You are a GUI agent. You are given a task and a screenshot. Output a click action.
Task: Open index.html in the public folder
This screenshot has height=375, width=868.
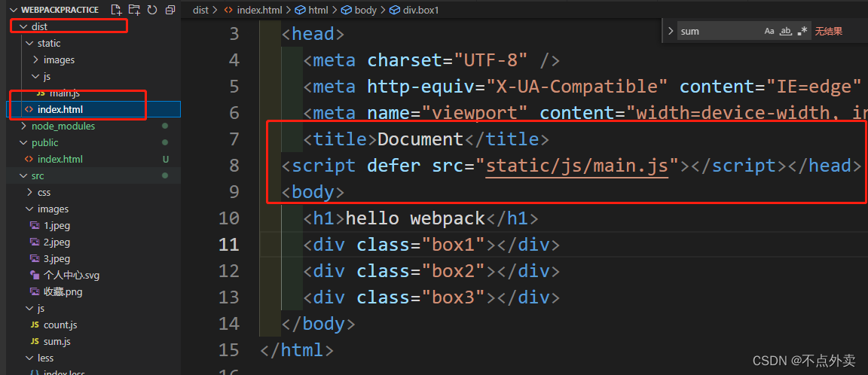60,160
